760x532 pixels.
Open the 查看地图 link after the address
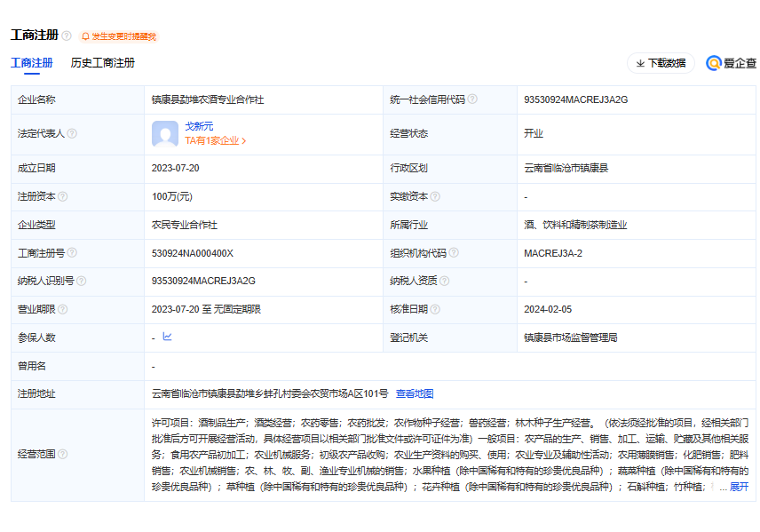coord(415,393)
